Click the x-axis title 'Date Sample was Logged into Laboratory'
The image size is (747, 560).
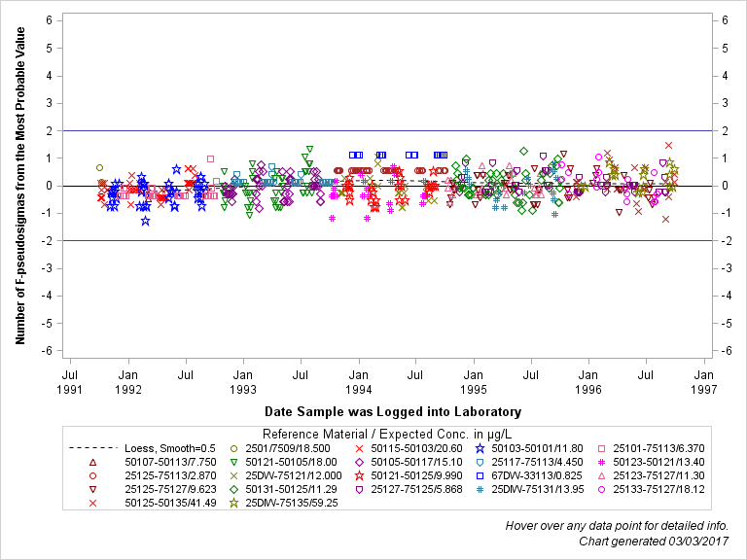point(393,412)
